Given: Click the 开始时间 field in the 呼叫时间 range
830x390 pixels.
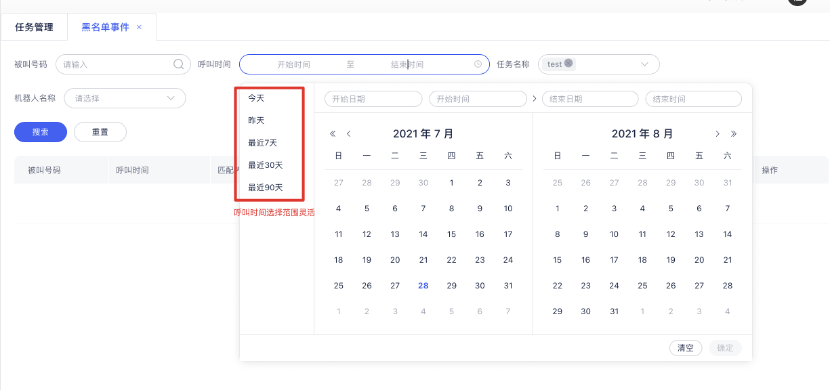Looking at the screenshot, I should [x=294, y=65].
